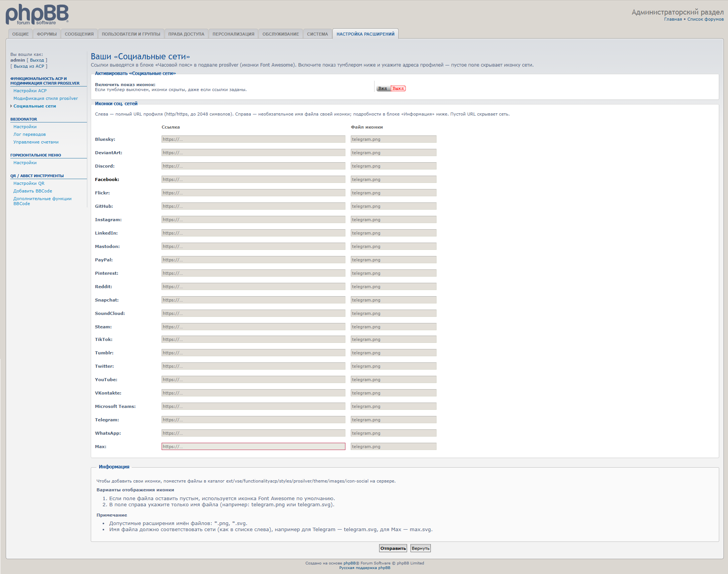The image size is (728, 574).
Task: Go to the СИСТЕМА tab
Action: click(x=317, y=34)
